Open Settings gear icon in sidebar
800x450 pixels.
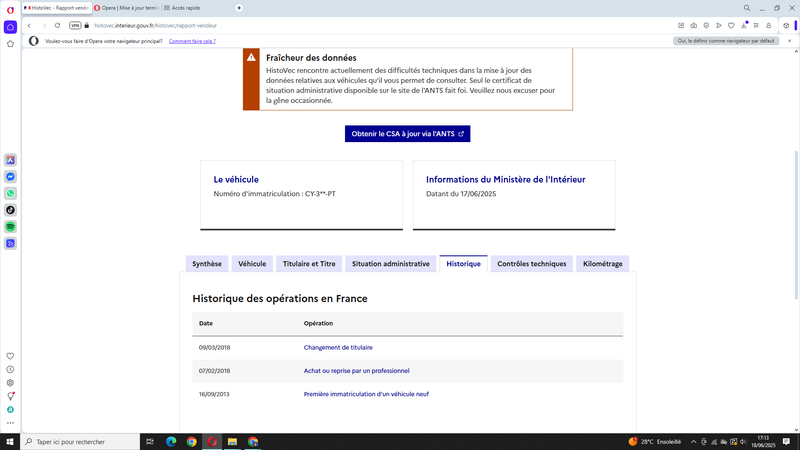click(x=10, y=383)
